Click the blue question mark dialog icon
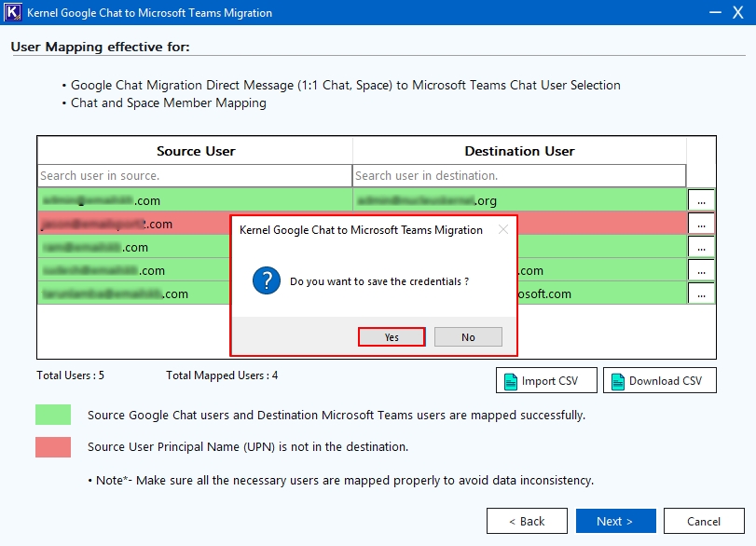Screen dimensions: 756x546 (267, 280)
